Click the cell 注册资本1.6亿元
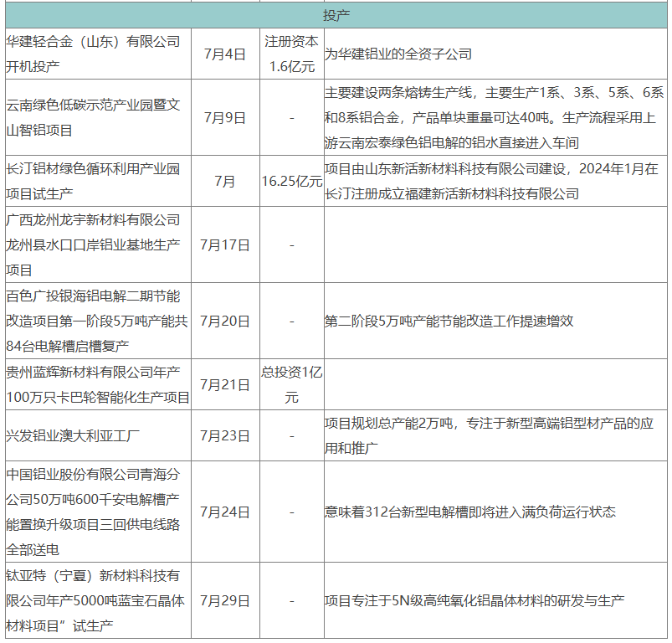 coord(291,54)
